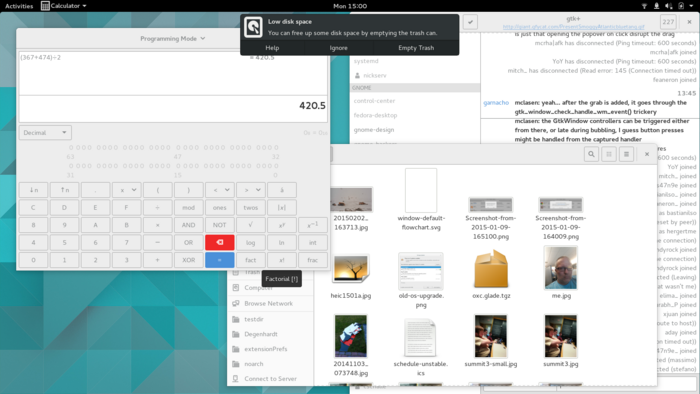
Task: Open the Activities overview
Action: [x=19, y=6]
